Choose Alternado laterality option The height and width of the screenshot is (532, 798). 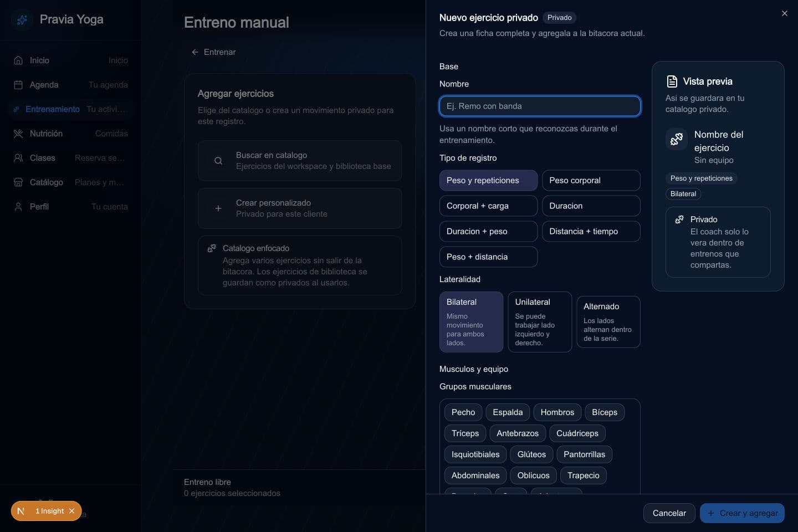(608, 322)
